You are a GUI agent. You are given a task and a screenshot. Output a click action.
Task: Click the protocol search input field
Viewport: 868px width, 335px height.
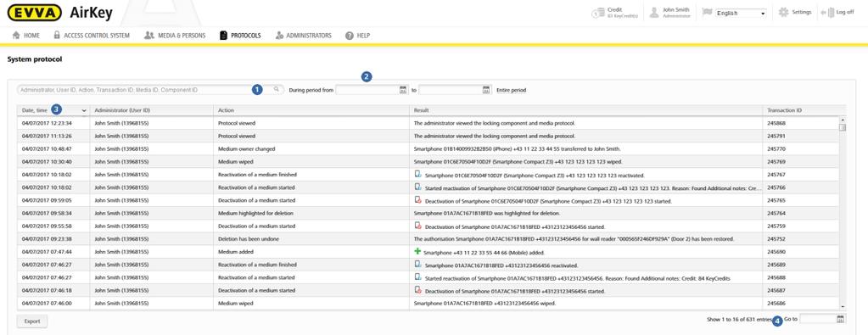144,89
